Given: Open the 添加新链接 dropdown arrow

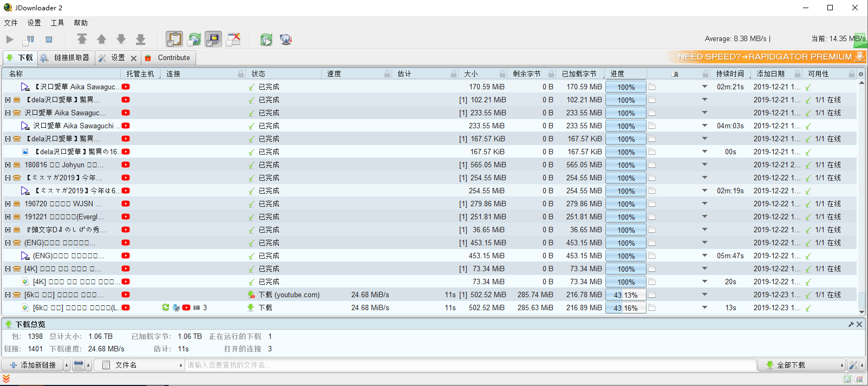Looking at the screenshot, I should 67,365.
